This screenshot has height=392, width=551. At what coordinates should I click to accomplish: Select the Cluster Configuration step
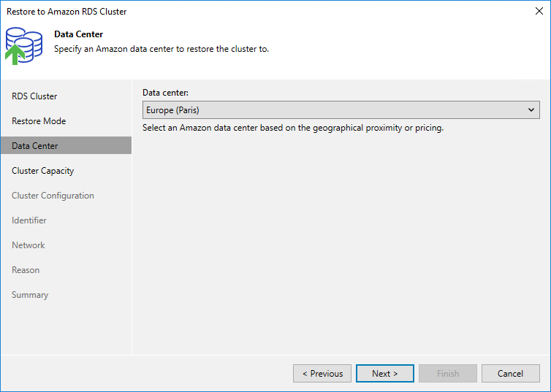tap(53, 196)
